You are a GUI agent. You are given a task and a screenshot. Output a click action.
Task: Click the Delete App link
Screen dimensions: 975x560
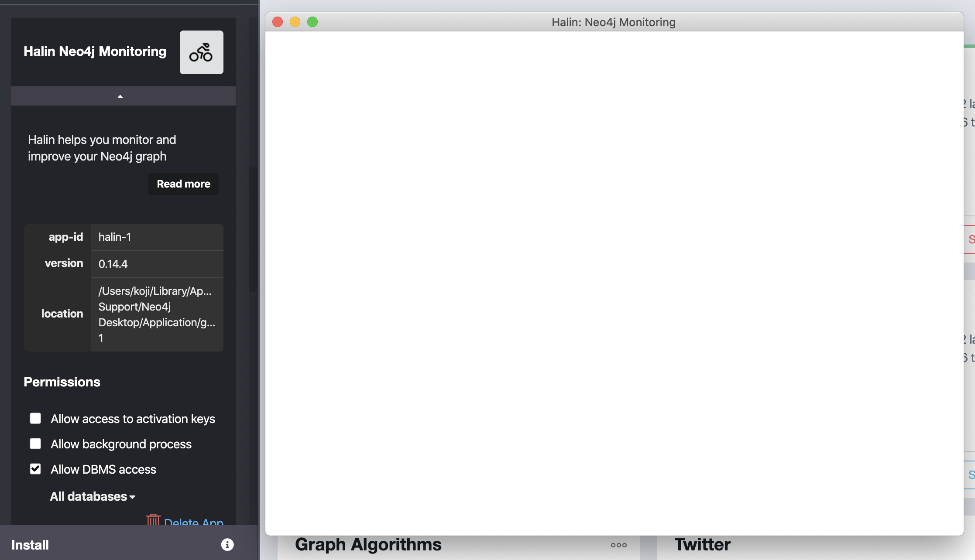coord(194,522)
